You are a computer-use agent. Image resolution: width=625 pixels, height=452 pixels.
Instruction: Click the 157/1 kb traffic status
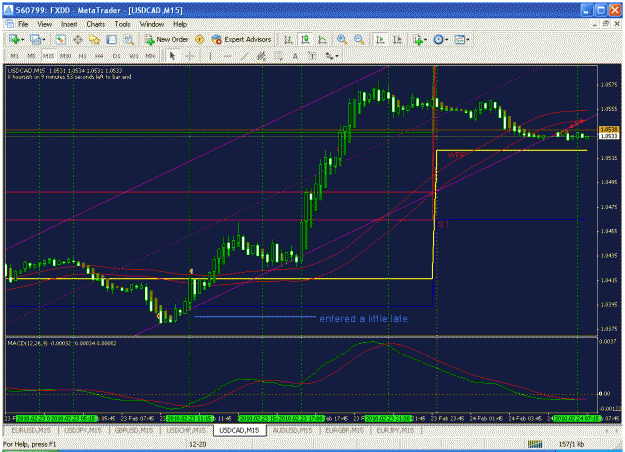[x=571, y=444]
